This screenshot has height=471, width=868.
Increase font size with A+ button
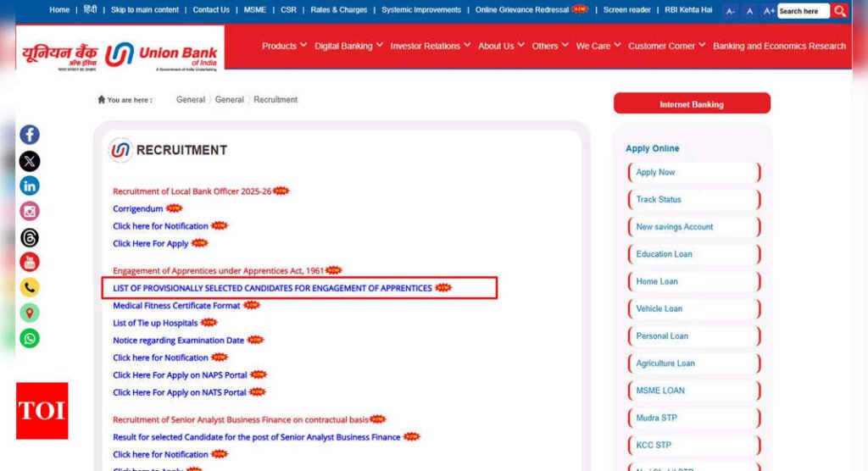769,11
